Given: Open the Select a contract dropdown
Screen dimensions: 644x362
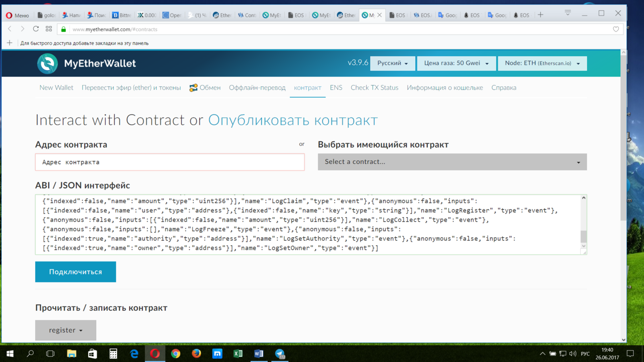Looking at the screenshot, I should point(452,162).
